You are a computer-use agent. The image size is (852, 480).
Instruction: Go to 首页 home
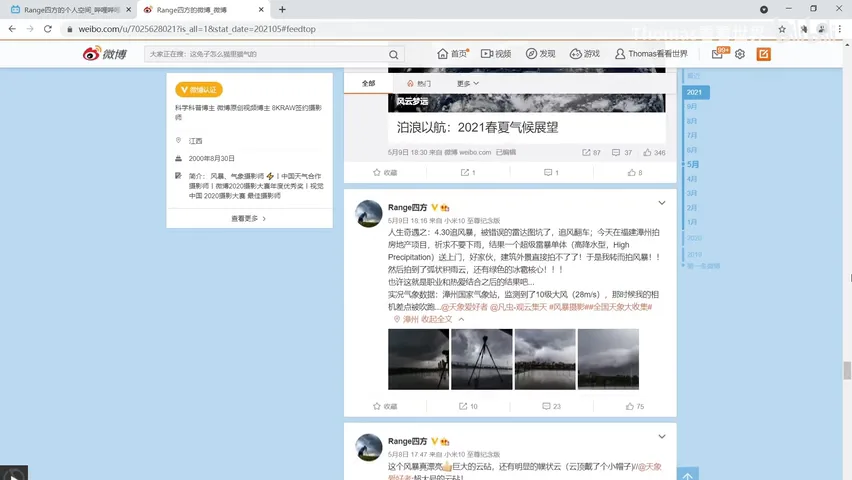point(453,53)
